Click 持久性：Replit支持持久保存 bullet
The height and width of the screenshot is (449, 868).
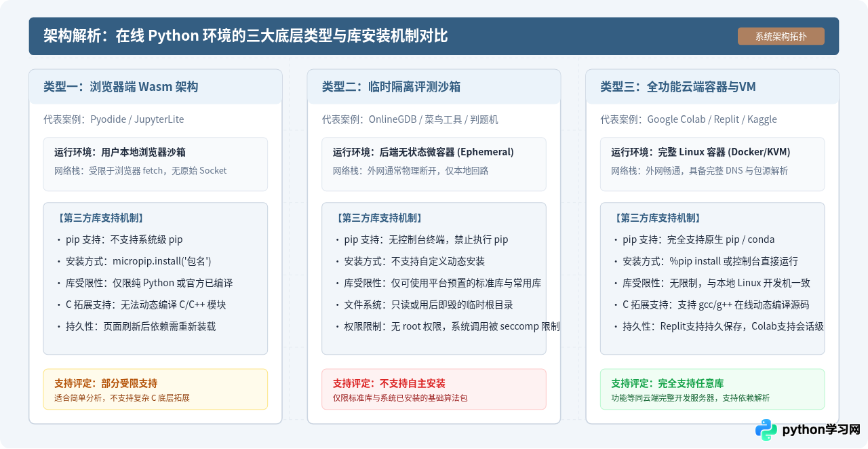click(x=718, y=326)
